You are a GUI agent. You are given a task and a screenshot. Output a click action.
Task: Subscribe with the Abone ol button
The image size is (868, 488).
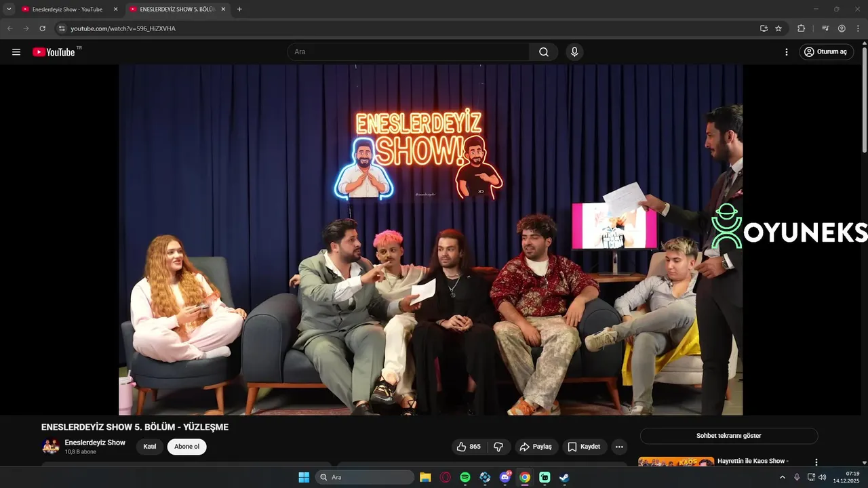click(x=187, y=447)
